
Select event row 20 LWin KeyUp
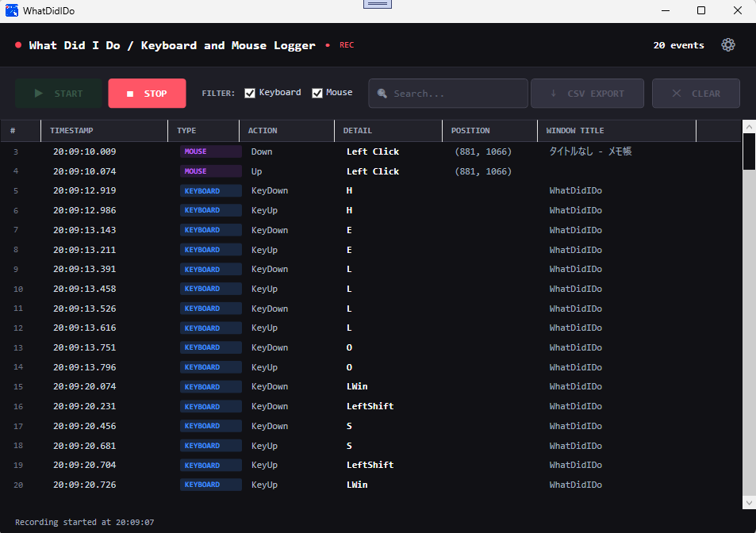tap(370, 485)
